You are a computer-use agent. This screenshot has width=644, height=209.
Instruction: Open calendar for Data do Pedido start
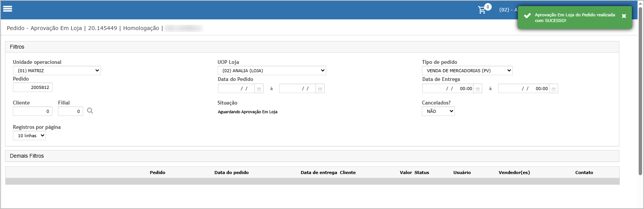259,89
